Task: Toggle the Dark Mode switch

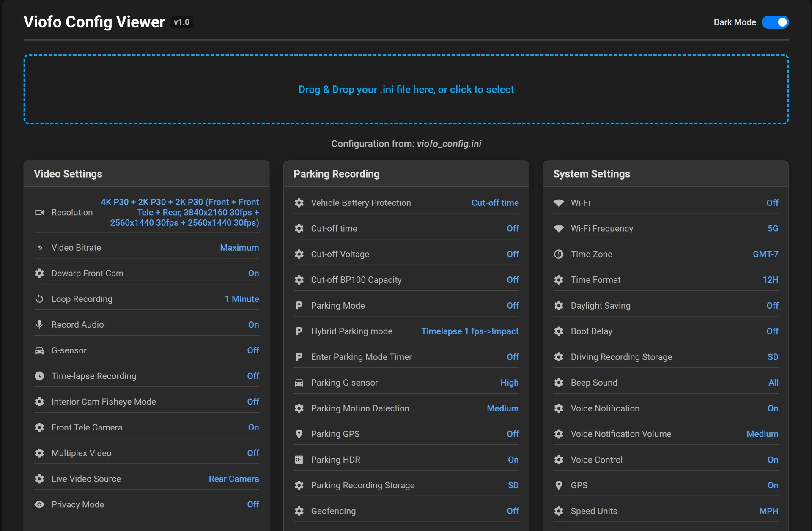Action: (x=775, y=22)
